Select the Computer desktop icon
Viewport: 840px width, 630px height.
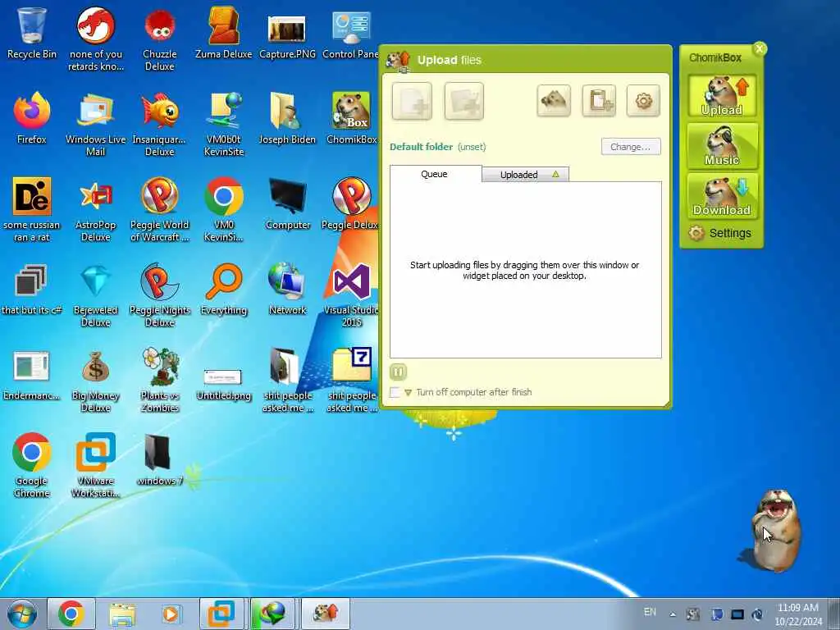[x=288, y=203]
